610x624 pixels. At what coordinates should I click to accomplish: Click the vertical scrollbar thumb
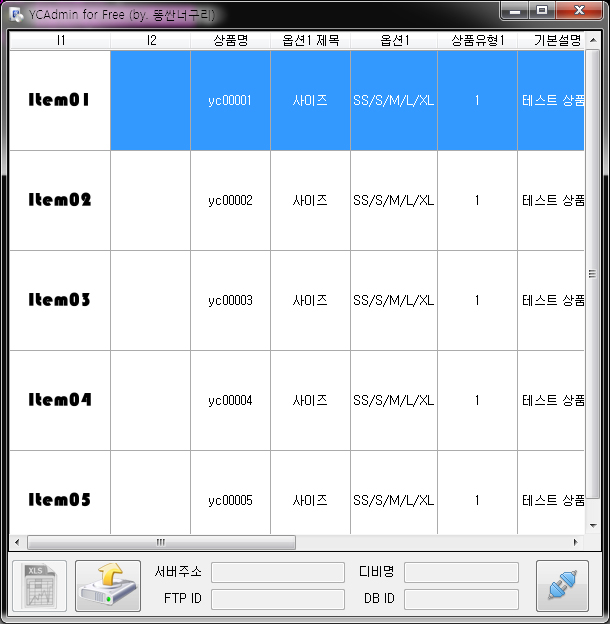pos(593,274)
